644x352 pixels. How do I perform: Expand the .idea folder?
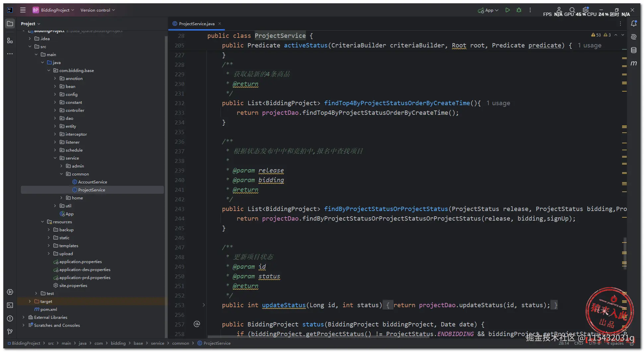(30, 38)
